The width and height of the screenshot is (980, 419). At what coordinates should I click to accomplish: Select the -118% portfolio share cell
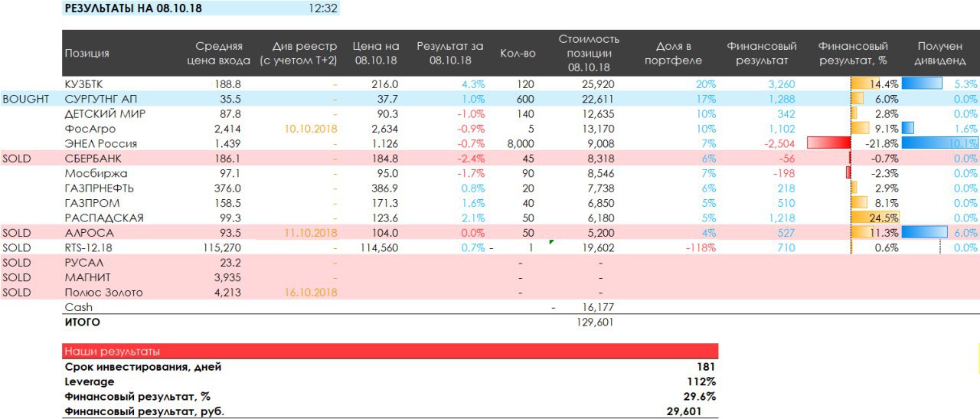pyautogui.click(x=701, y=247)
